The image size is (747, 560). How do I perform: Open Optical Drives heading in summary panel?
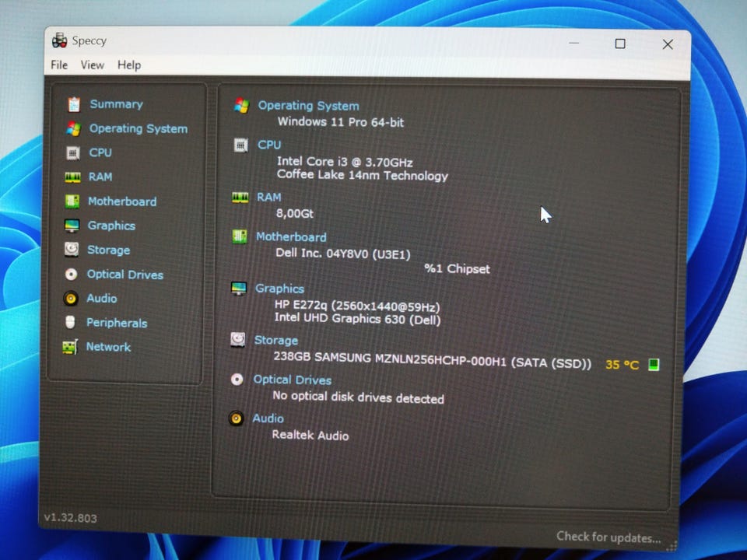pos(293,380)
